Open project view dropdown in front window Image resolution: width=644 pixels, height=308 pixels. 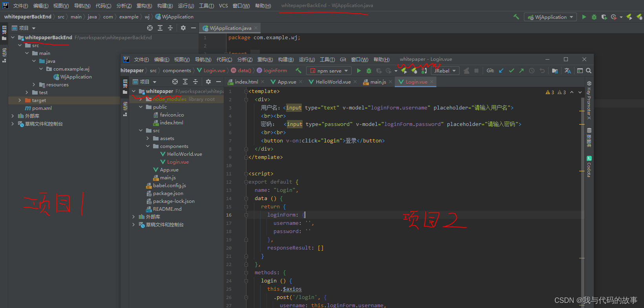tap(145, 82)
